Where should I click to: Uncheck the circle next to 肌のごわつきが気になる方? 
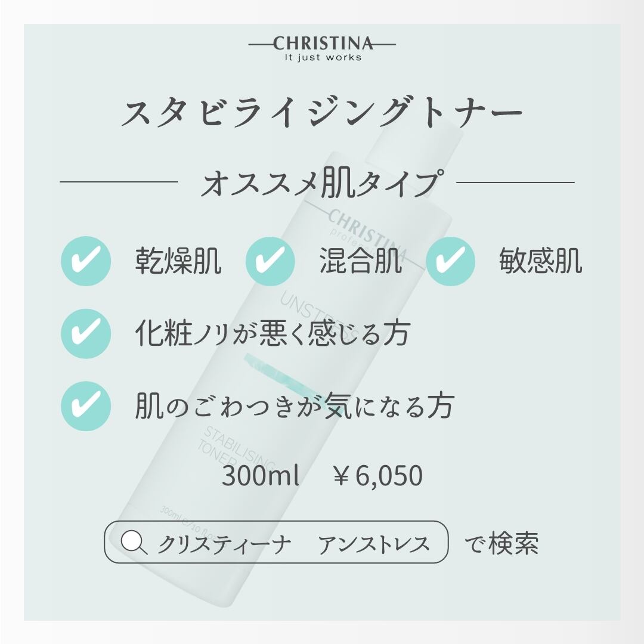coord(86,406)
